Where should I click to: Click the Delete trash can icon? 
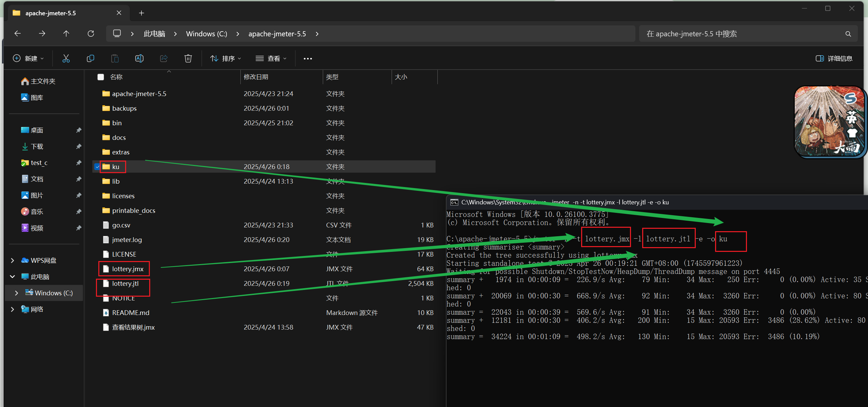click(x=188, y=58)
